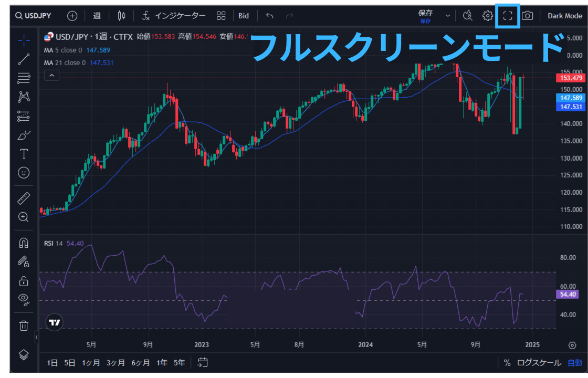
Task: Toggle 自動 auto scale
Action: pos(574,363)
